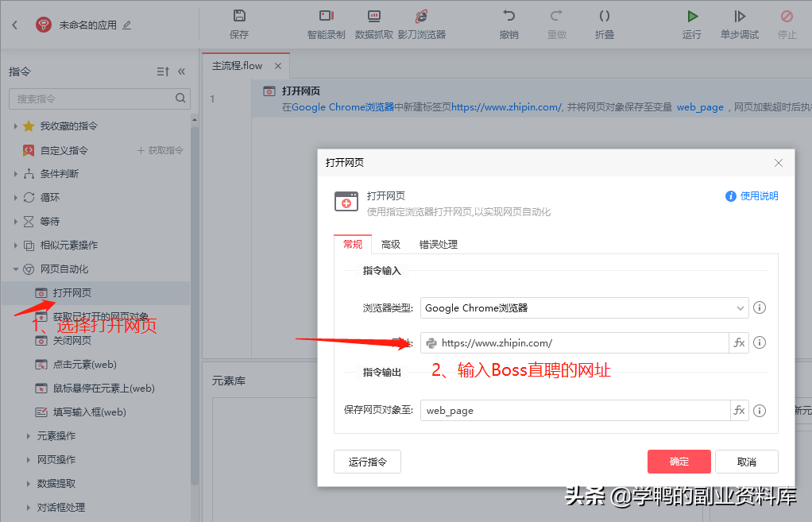Click the URL field with zhipin.com

click(574, 342)
